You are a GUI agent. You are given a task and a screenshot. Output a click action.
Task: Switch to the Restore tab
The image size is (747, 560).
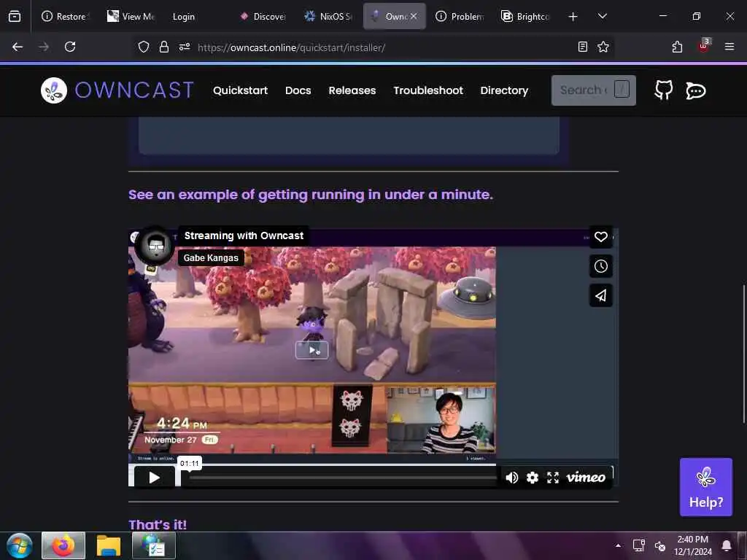click(64, 17)
